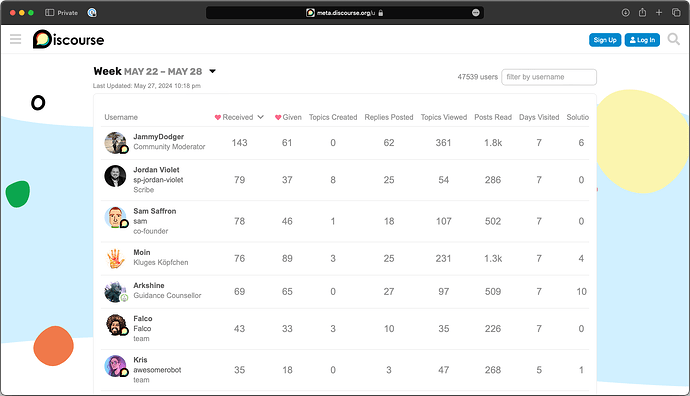
Task: Open Sam Saffron user profile link
Action: click(x=154, y=211)
